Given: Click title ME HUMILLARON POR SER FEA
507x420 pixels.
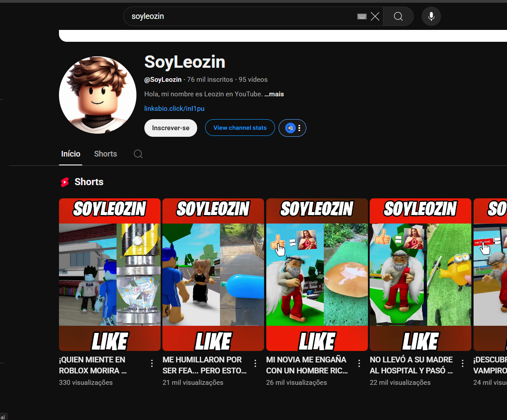Looking at the screenshot, I should pyautogui.click(x=205, y=365).
